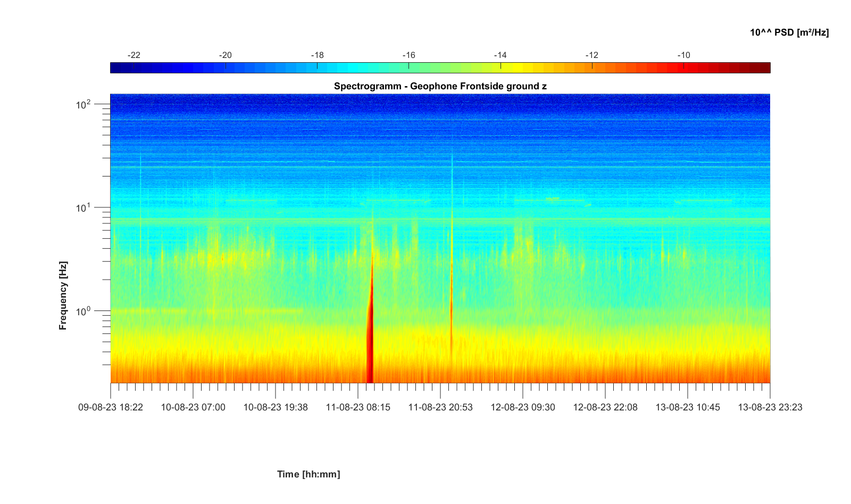Click the -18 colorbar tick label
This screenshot has height=504, width=851.
[x=317, y=55]
